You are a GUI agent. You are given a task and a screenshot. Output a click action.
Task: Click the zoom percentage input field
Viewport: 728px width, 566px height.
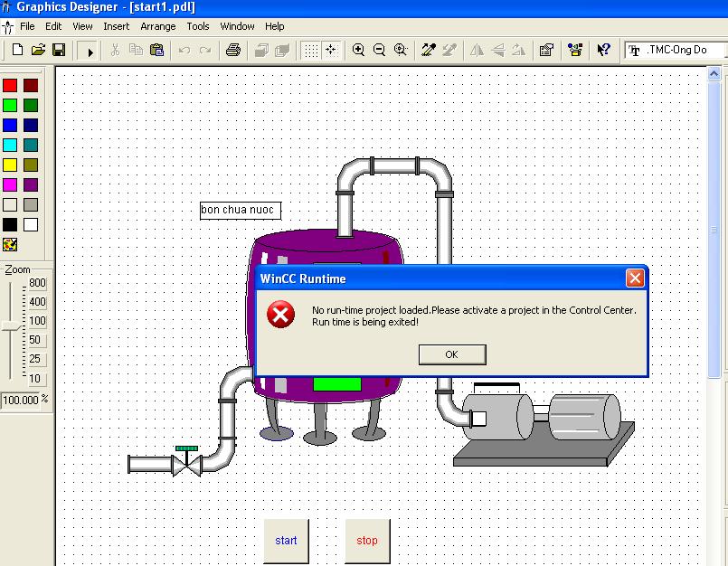(20, 400)
